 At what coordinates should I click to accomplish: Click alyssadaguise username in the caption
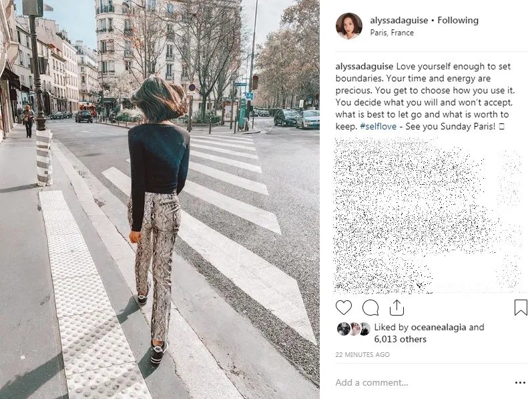364,67
